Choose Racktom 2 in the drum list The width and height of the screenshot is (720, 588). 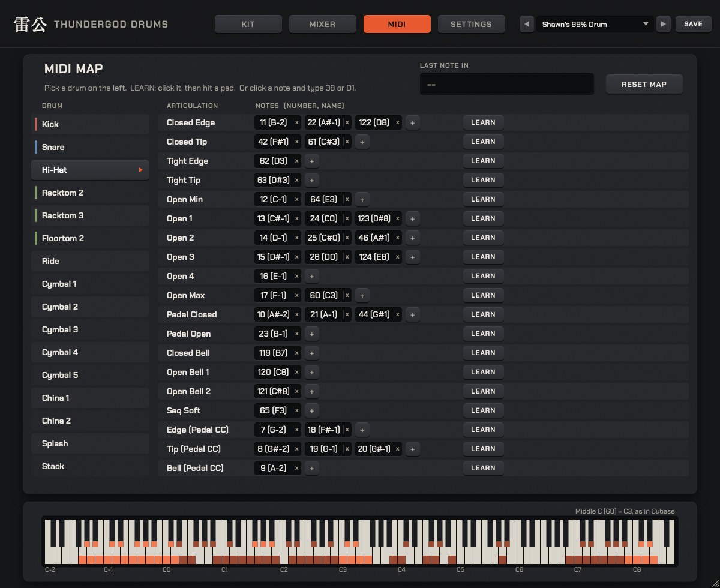[x=90, y=193]
